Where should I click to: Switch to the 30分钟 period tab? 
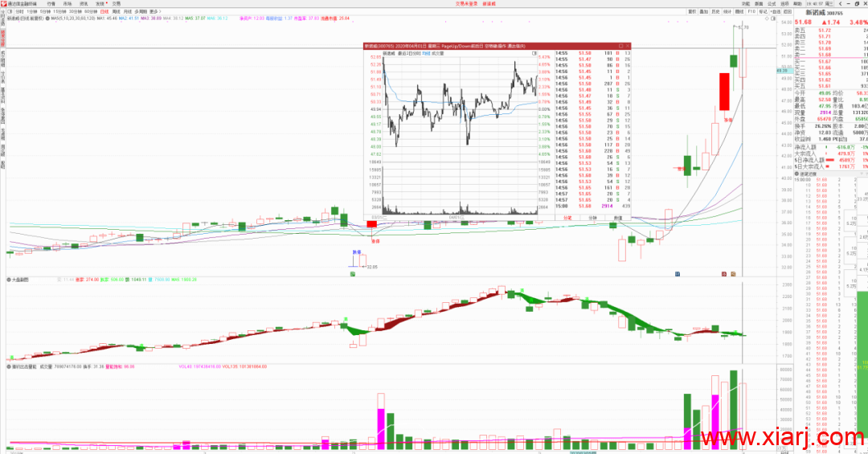(x=76, y=11)
